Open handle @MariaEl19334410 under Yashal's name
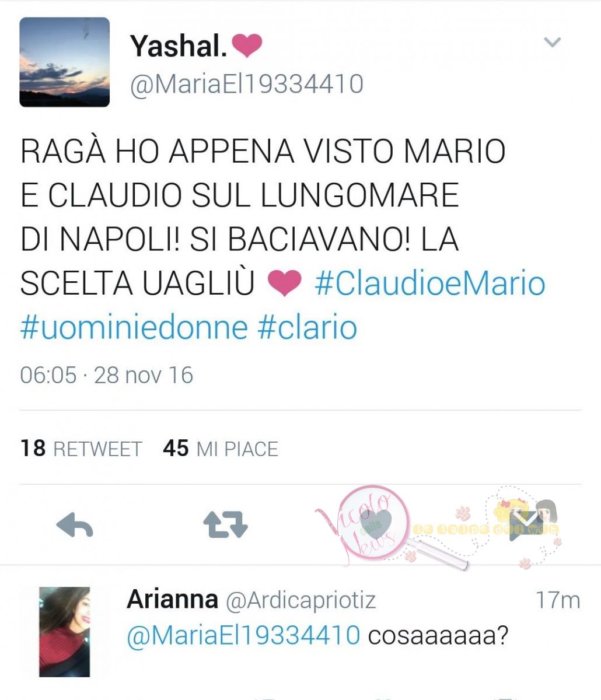601x700 pixels. [x=247, y=84]
